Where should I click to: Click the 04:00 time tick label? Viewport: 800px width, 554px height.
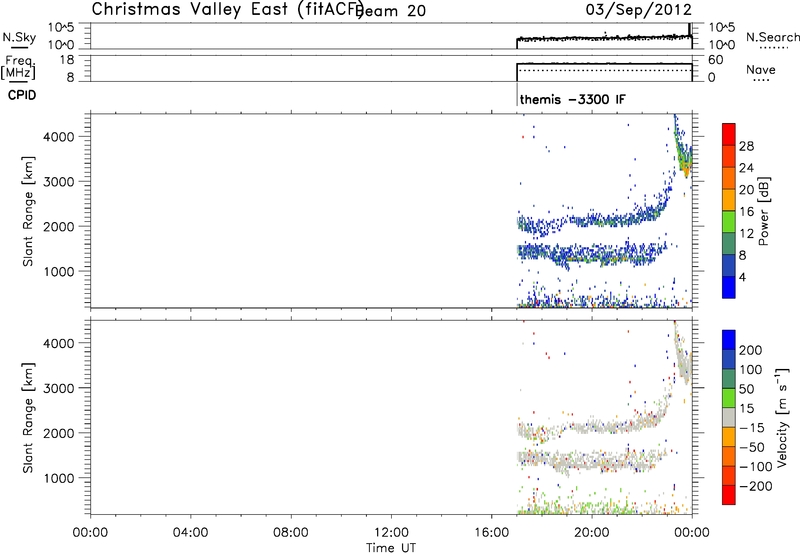point(190,533)
